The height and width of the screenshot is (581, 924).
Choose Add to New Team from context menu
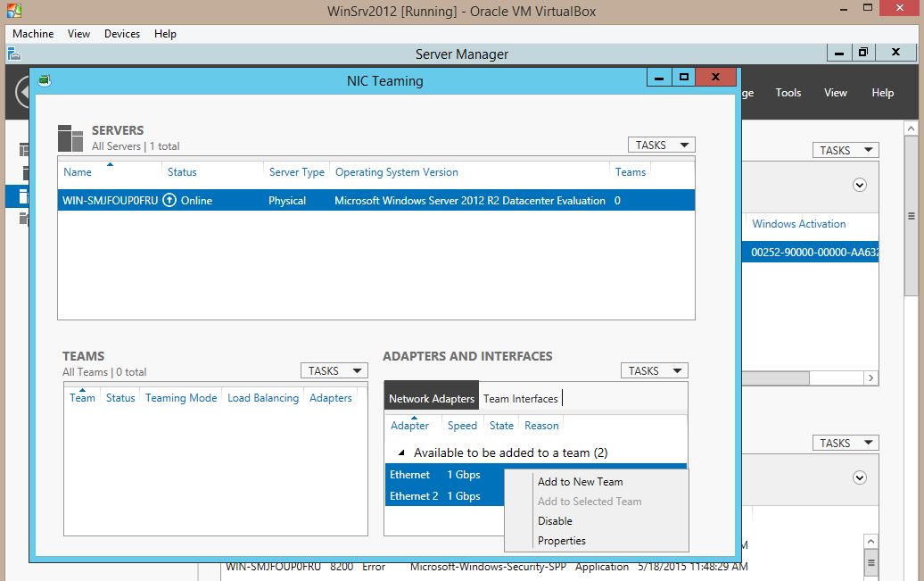[x=580, y=482]
